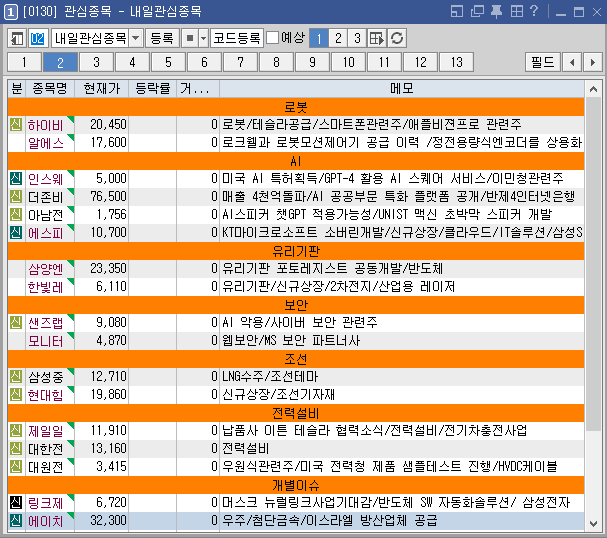The image size is (607, 538).
Task: Click memo text LNG수주/조선테마
Action: (x=270, y=377)
